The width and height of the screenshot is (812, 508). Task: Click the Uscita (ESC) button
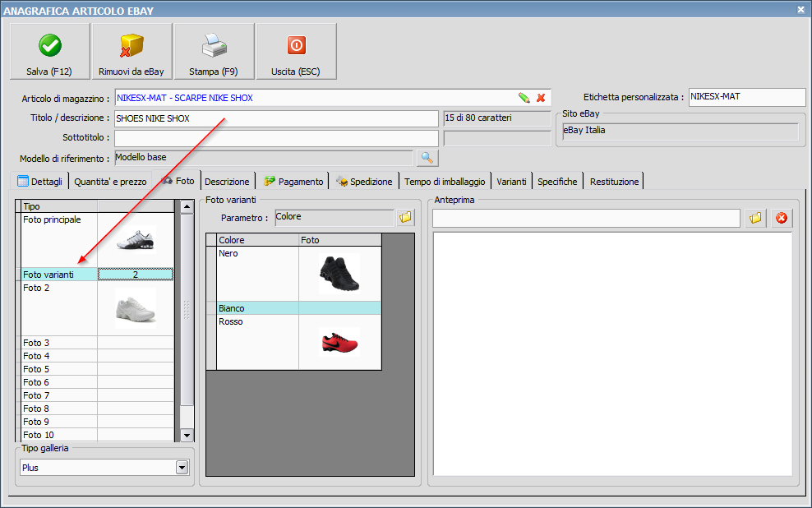click(x=296, y=51)
